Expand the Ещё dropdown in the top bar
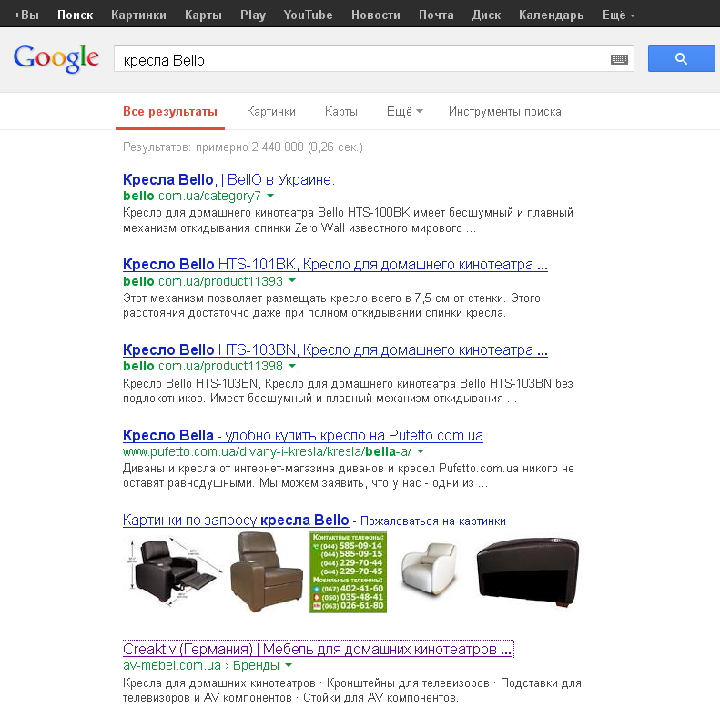720x728 pixels. (618, 15)
